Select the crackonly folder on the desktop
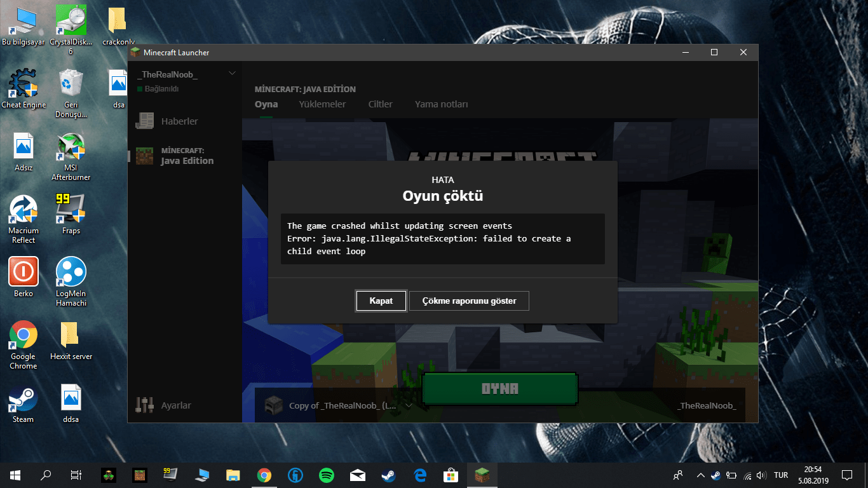This screenshot has height=488, width=868. (x=119, y=26)
